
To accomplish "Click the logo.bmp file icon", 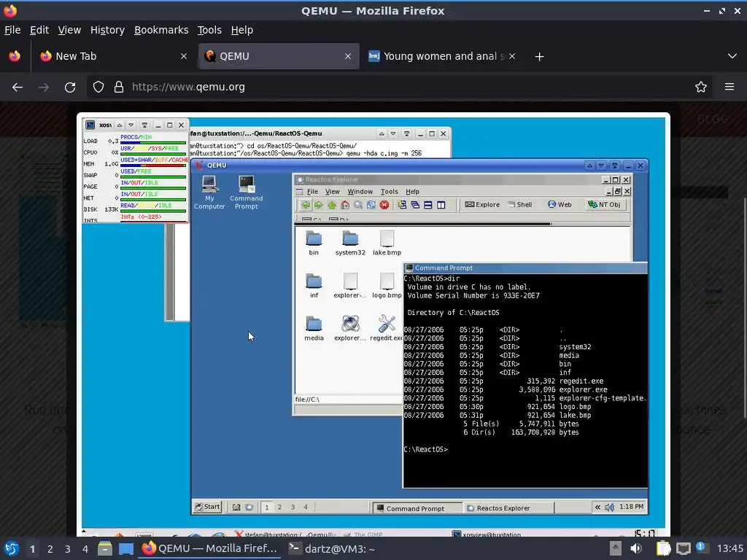I will 387,286.
